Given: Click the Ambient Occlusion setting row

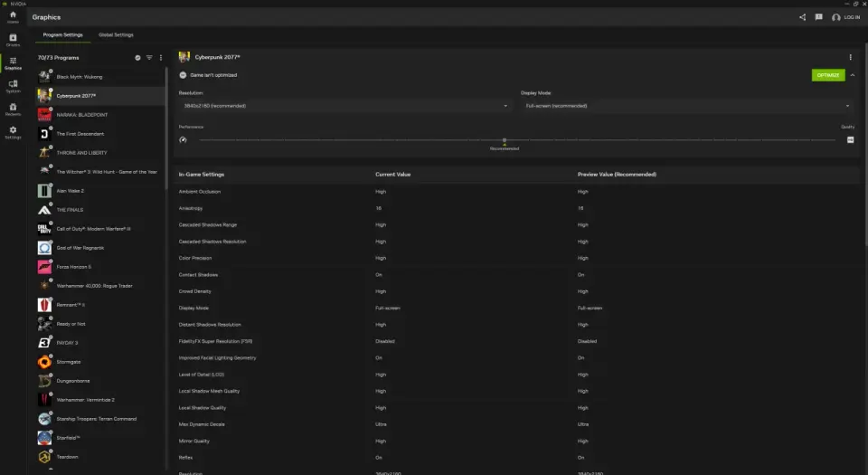Looking at the screenshot, I should pos(516,192).
